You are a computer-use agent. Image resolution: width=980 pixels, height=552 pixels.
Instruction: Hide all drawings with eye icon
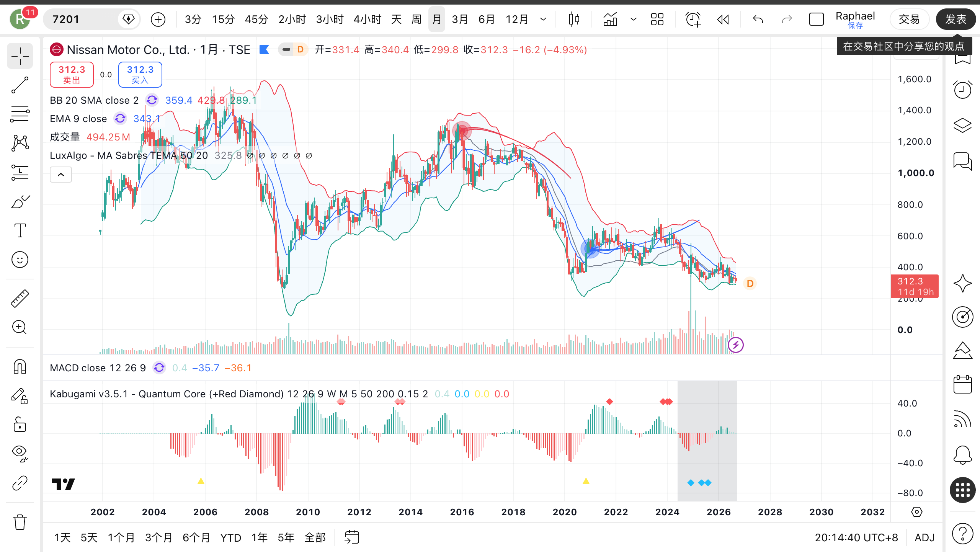(20, 454)
